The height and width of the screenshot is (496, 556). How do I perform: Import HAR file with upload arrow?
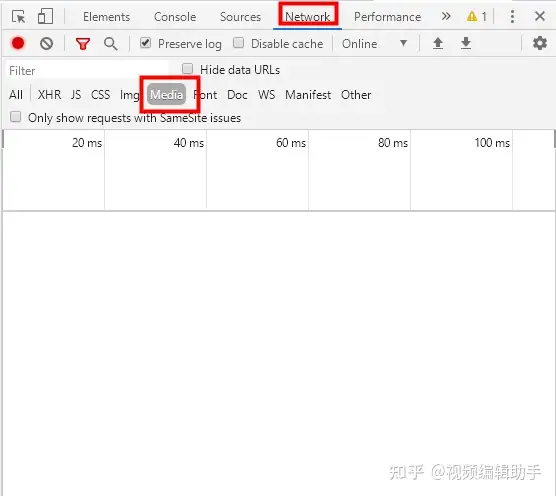point(438,43)
